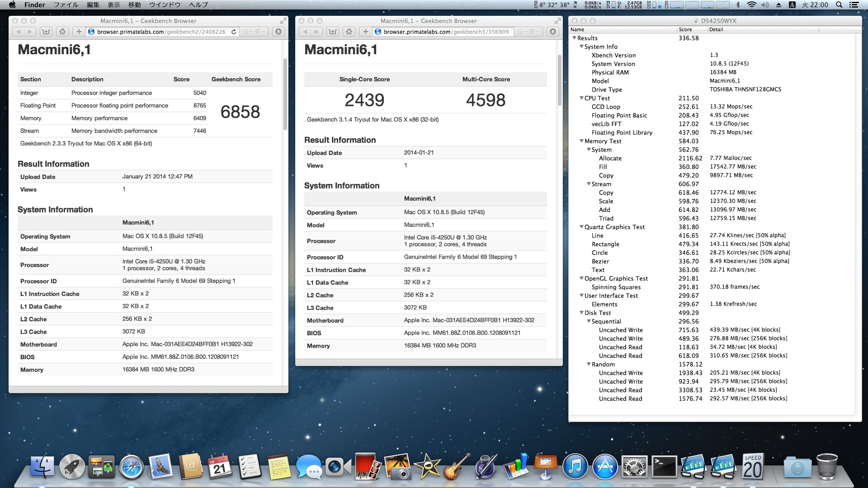Focus the address bar showing geekbench3/356909
The image size is (868, 488).
[444, 32]
